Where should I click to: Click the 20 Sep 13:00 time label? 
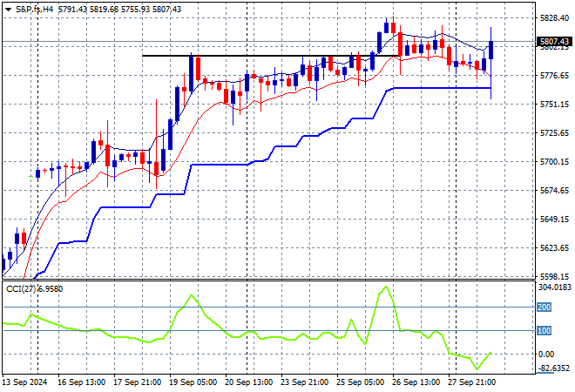click(x=248, y=382)
